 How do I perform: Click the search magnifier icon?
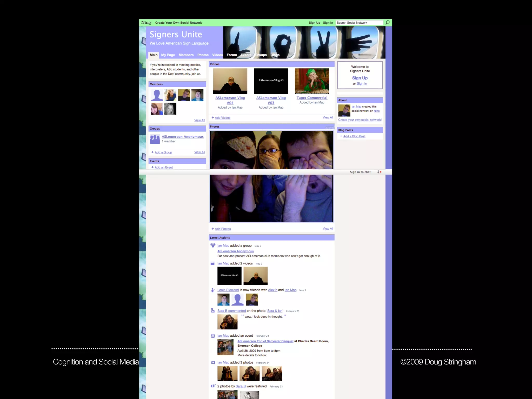[x=388, y=23]
